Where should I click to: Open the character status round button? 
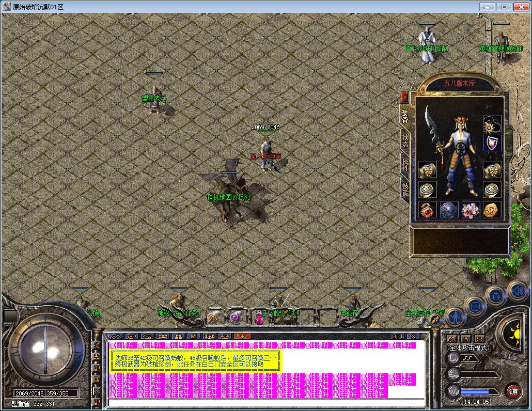coord(455,317)
